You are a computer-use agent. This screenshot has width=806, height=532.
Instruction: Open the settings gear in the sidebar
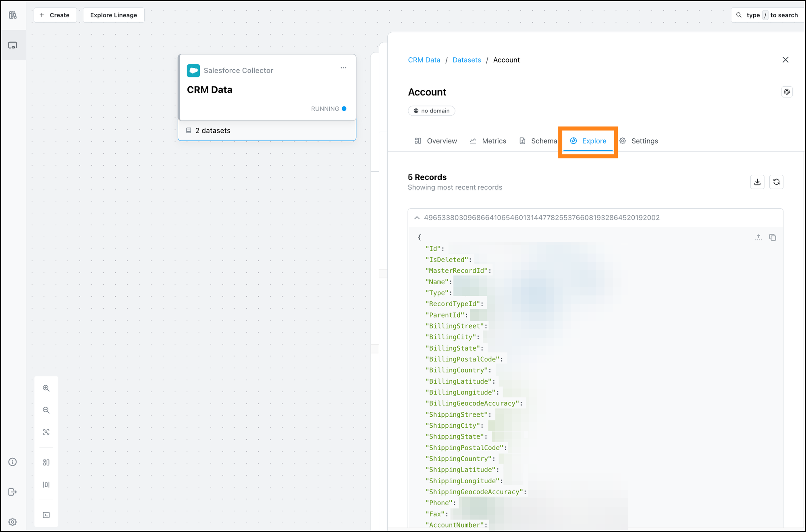(13, 522)
